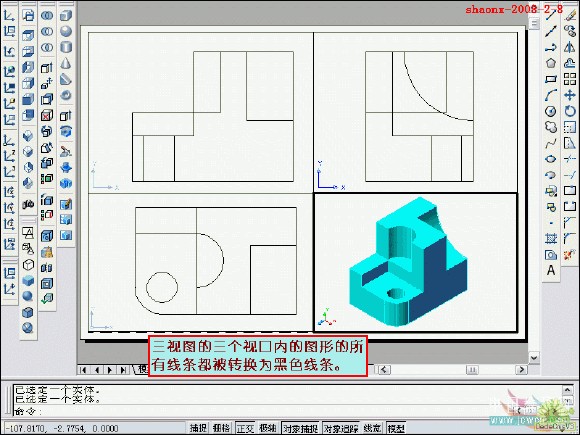Toggle 正交 ortho mode in status bar

click(245, 428)
